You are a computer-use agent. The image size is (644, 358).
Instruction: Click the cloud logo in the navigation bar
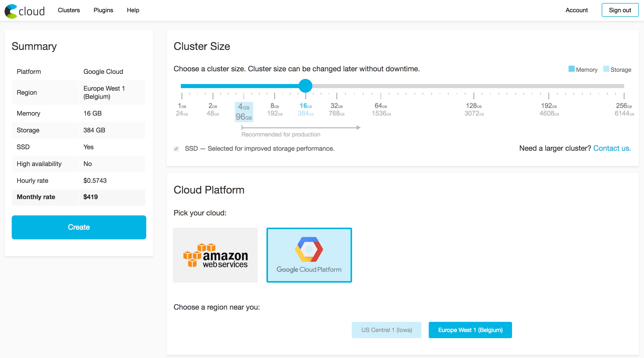pos(24,10)
